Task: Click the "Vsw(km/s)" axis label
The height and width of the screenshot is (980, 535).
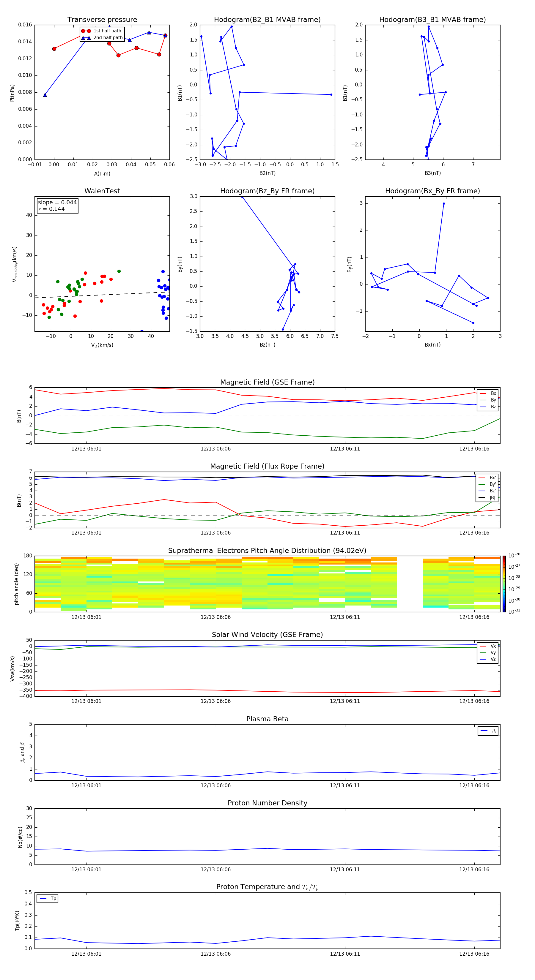Action: pos(12,668)
